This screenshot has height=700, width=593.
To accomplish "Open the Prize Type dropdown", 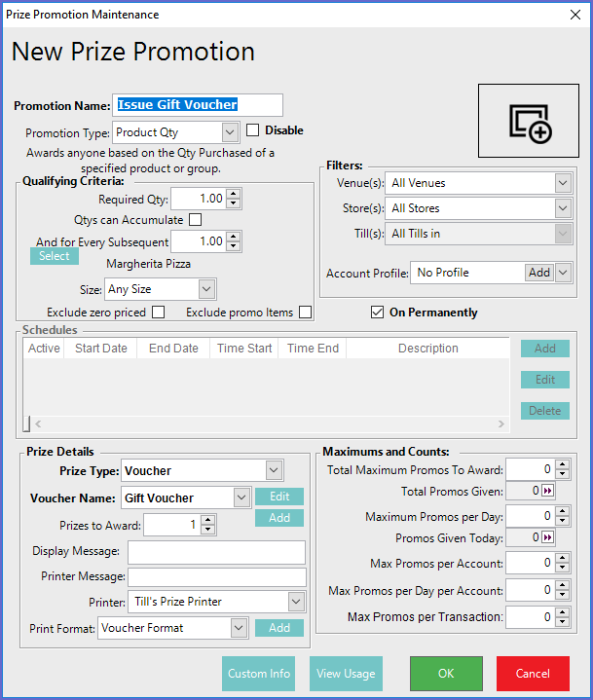I will (x=273, y=471).
